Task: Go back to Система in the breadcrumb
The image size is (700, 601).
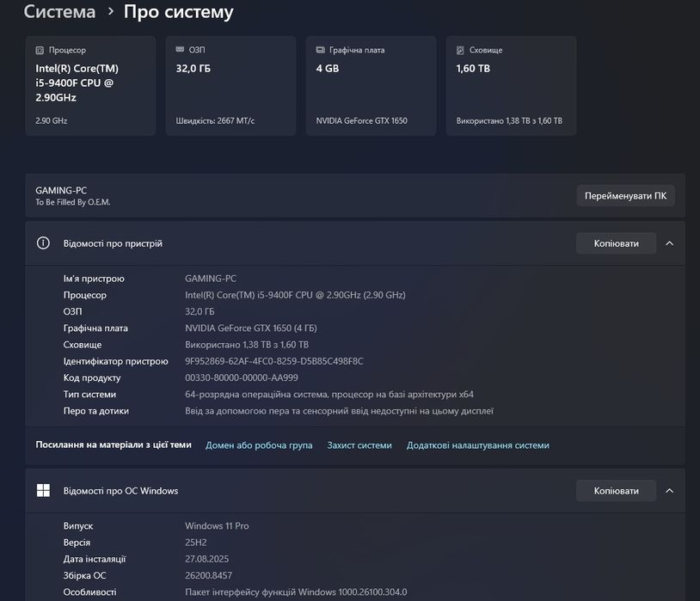Action: [59, 12]
